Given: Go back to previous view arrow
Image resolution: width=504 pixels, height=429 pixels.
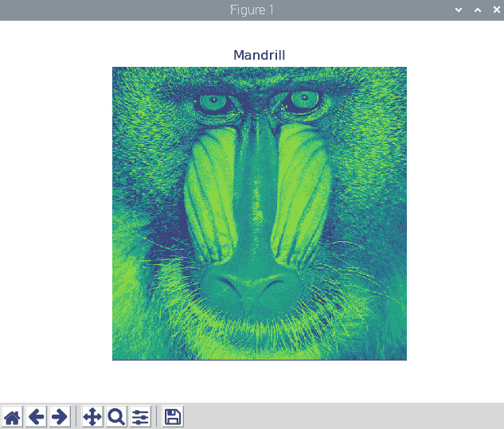Looking at the screenshot, I should [36, 417].
